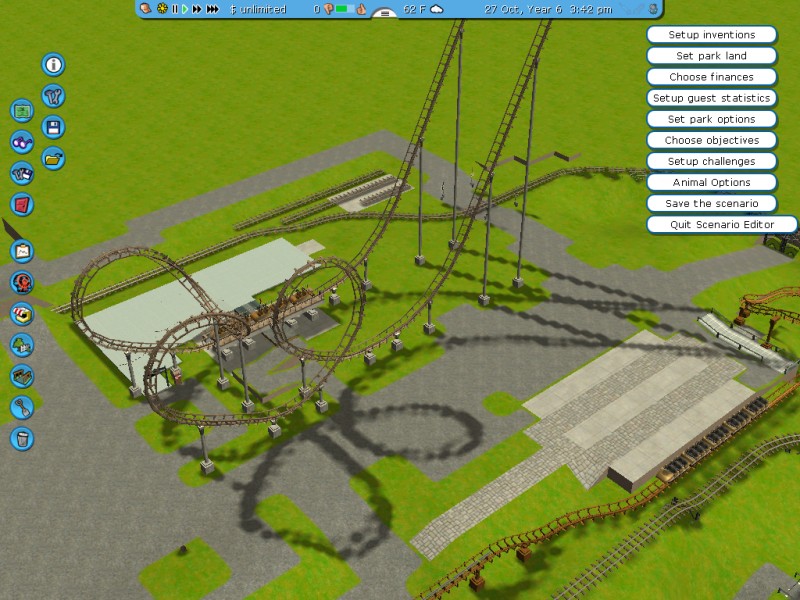Open Set park options
The width and height of the screenshot is (800, 600).
[x=712, y=119]
